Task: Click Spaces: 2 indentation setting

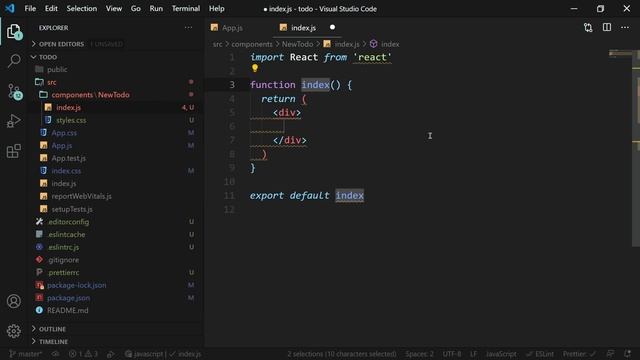Action: point(419,354)
